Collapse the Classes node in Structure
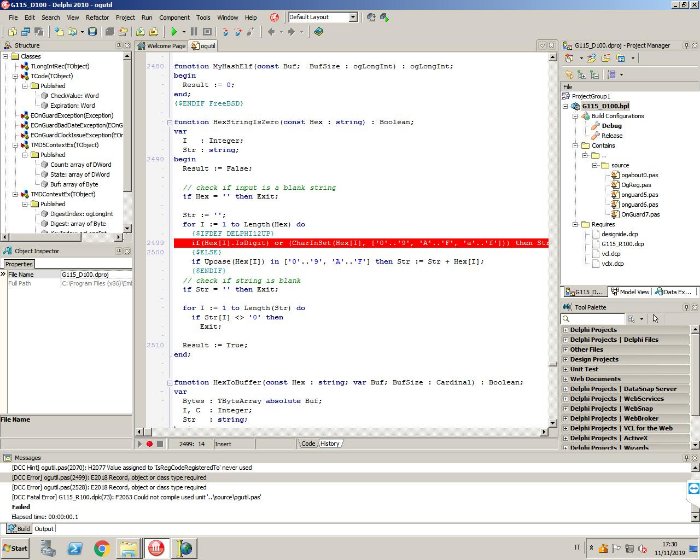This screenshot has width=700, height=560. [6, 56]
